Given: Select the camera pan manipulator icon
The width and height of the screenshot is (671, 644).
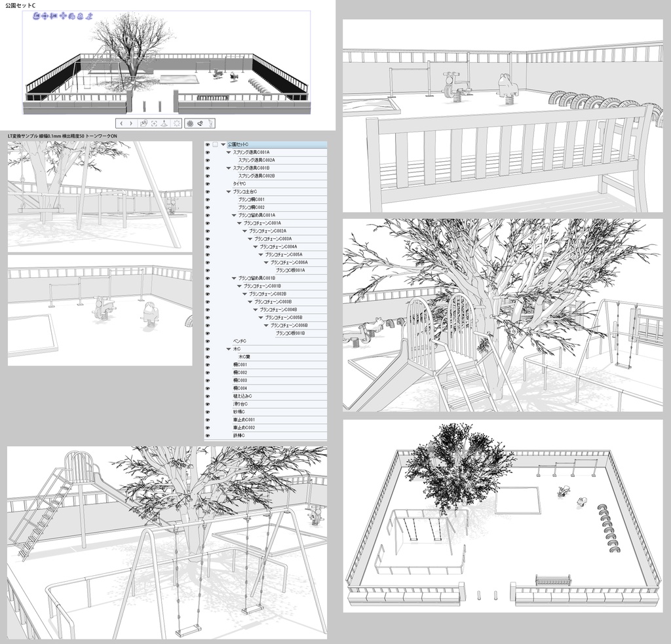Looking at the screenshot, I should (x=45, y=16).
